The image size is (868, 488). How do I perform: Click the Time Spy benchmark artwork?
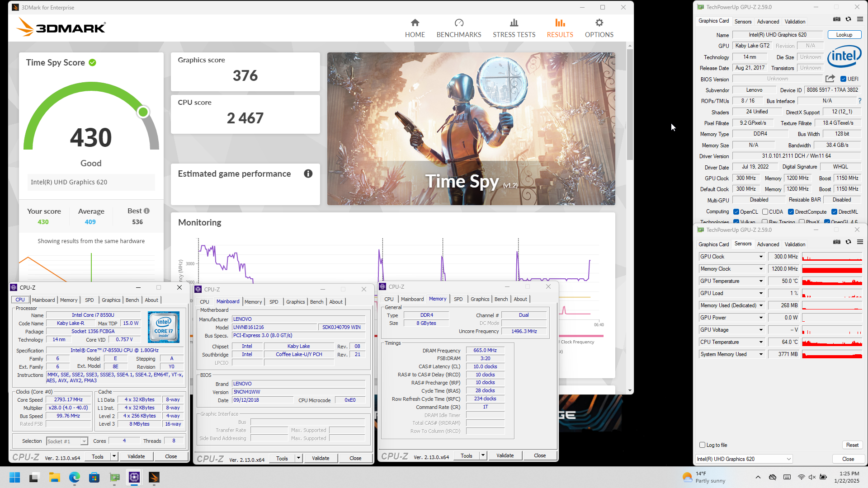click(471, 129)
